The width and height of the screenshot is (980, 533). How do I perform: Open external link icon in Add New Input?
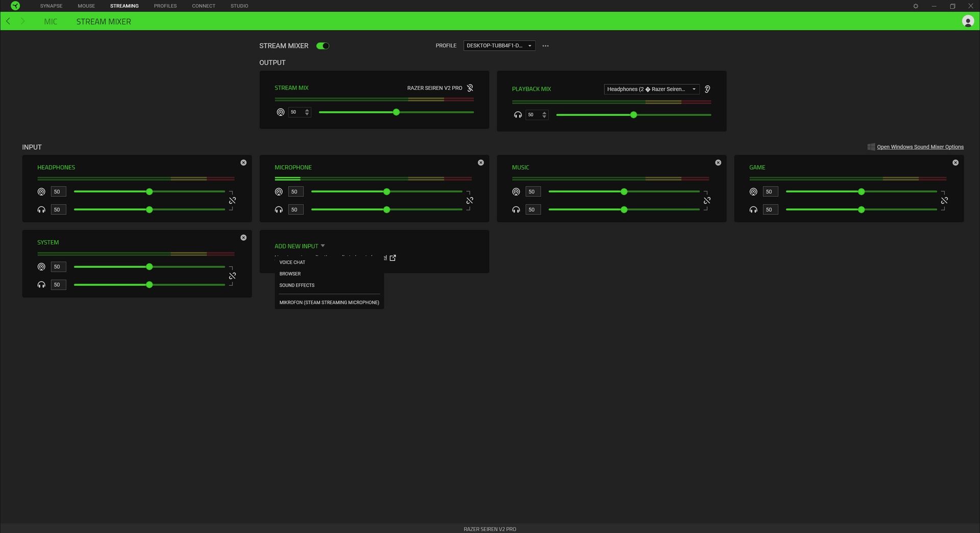[x=393, y=258]
